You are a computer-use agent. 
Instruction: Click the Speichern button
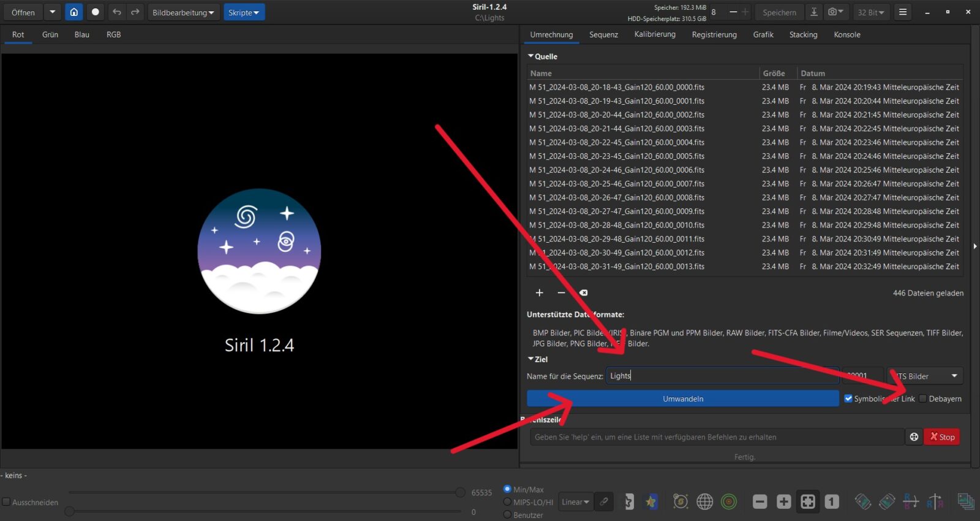pyautogui.click(x=779, y=12)
